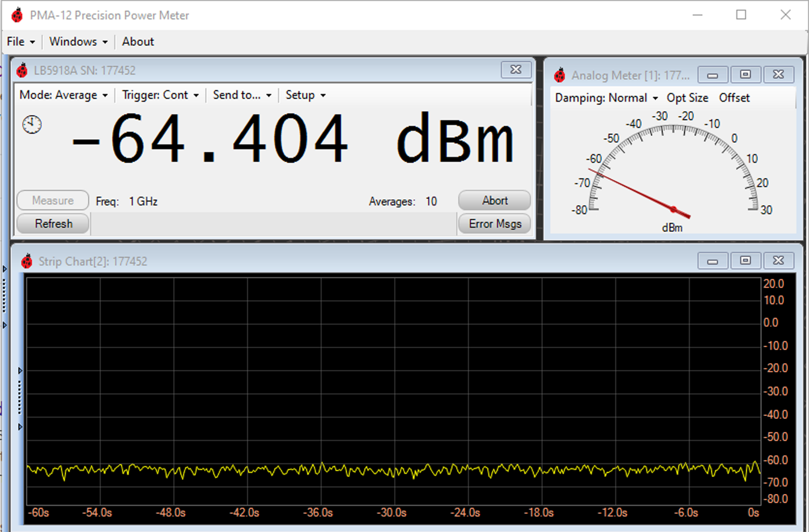Close the LB5918A sensor window
Image resolution: width=809 pixels, height=532 pixels.
(516, 70)
